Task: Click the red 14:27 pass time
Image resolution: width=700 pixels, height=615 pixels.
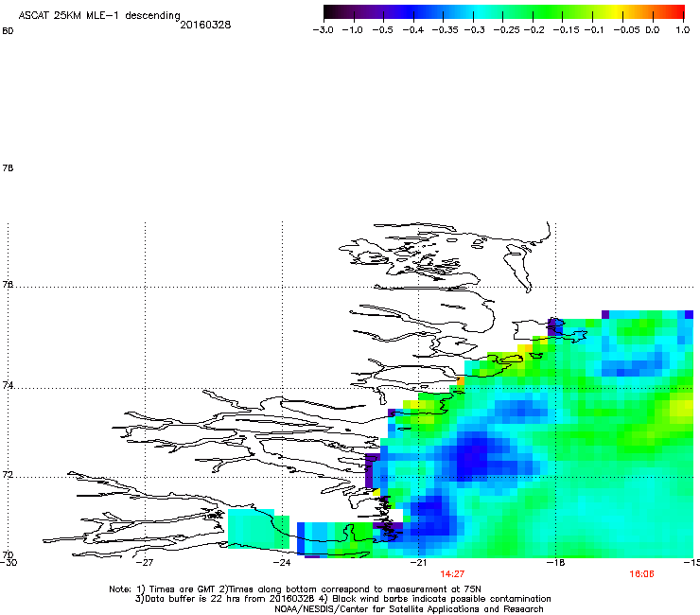Action: tap(452, 574)
